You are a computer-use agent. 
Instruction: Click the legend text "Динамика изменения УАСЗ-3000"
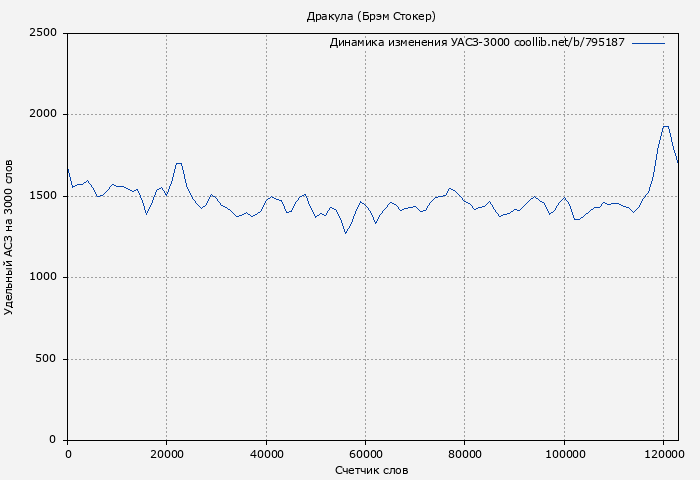point(419,43)
